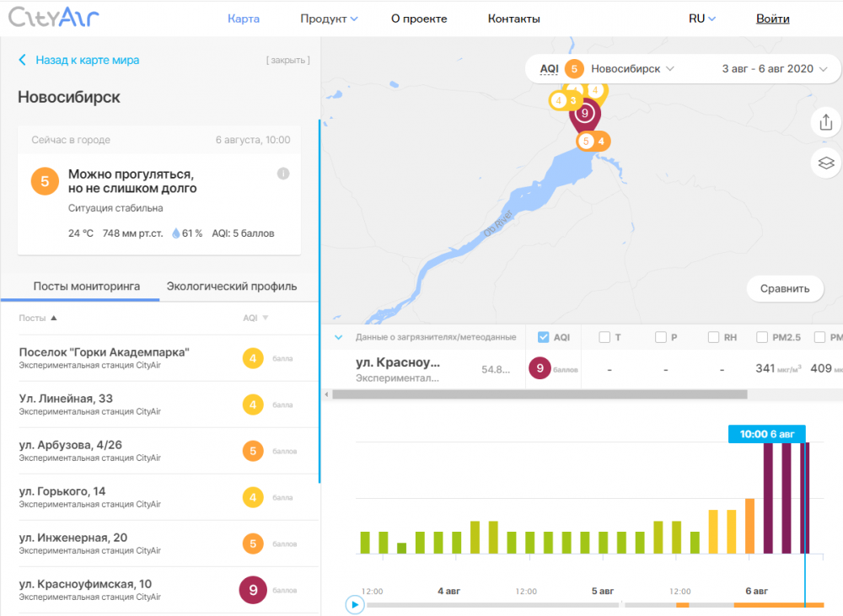Open the map layers icon

(x=825, y=163)
